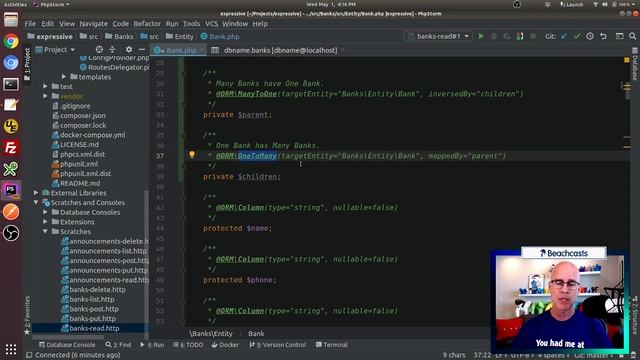The height and width of the screenshot is (360, 640).
Task: Open Database Console tool window
Action: click(x=67, y=345)
